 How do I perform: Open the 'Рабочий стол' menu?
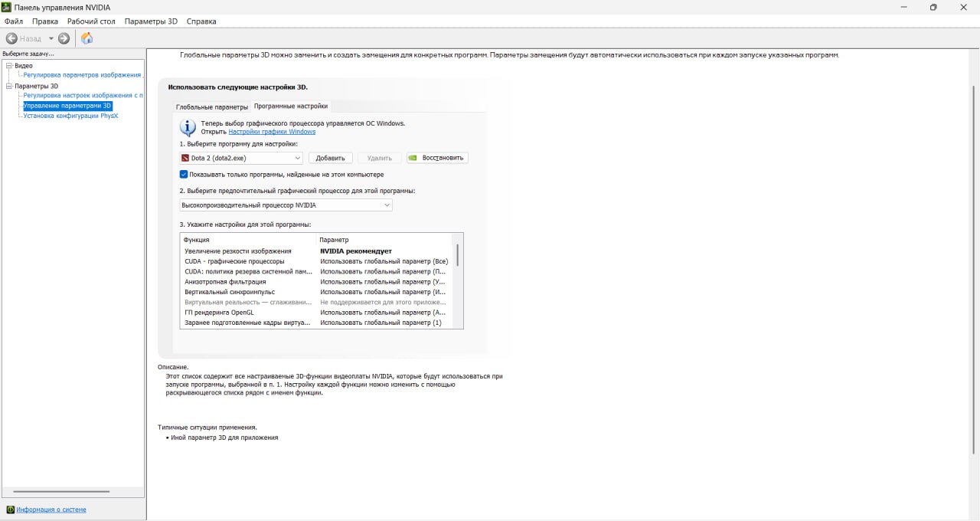(91, 21)
